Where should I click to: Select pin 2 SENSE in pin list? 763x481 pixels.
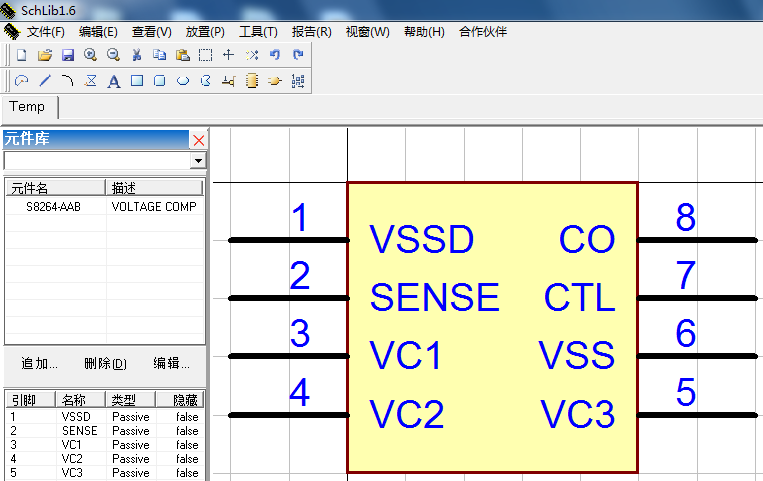[79, 431]
